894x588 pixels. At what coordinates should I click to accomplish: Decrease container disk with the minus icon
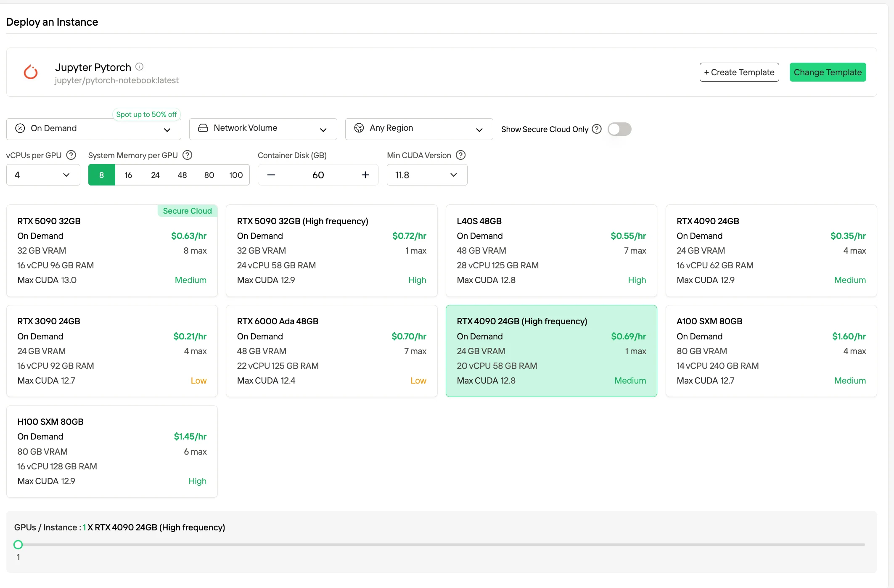pos(271,175)
